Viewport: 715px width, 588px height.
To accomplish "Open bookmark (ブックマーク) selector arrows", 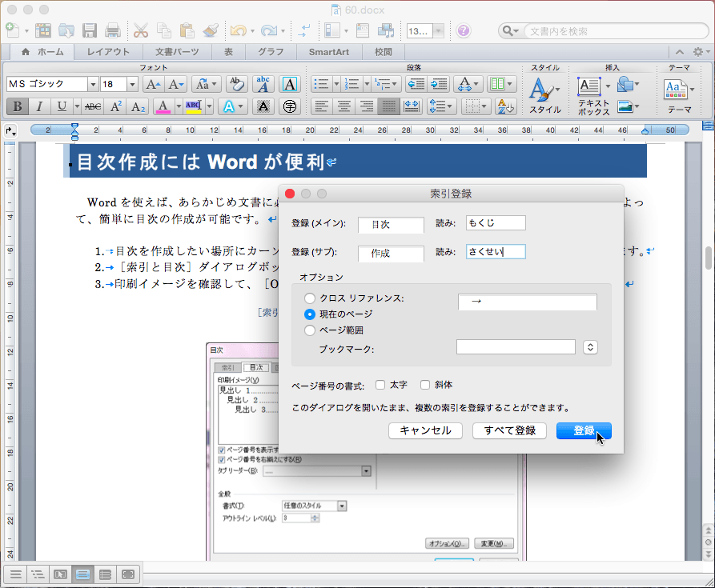I will coord(590,347).
